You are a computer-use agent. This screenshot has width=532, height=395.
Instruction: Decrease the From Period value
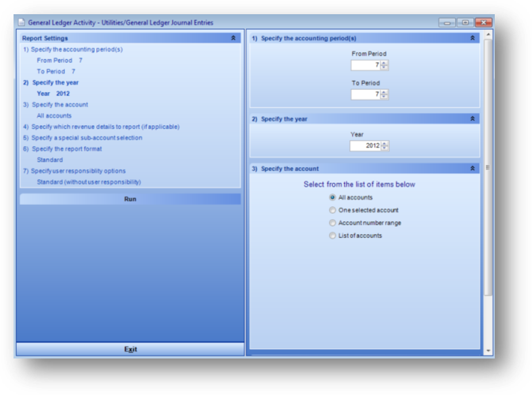[x=384, y=67]
